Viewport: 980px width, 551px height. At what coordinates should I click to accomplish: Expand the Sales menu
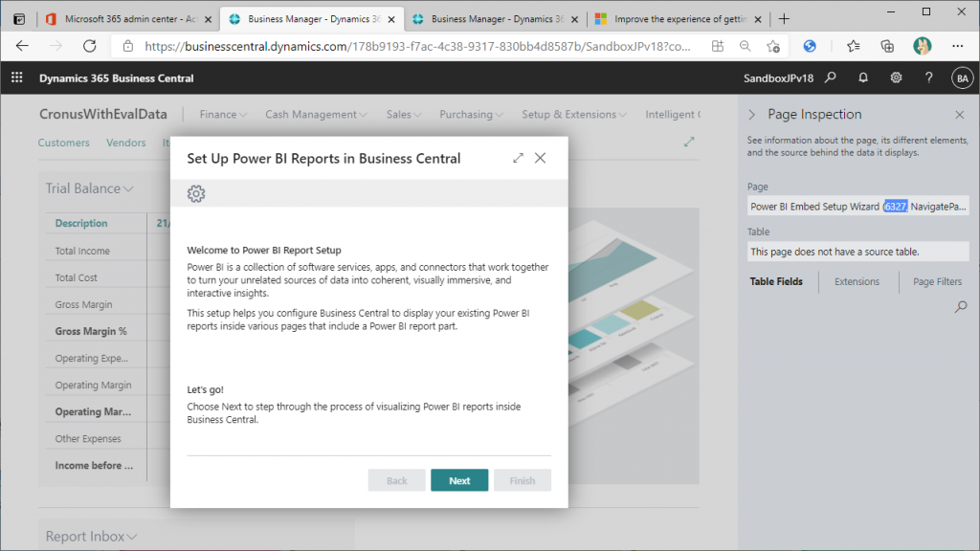click(404, 115)
